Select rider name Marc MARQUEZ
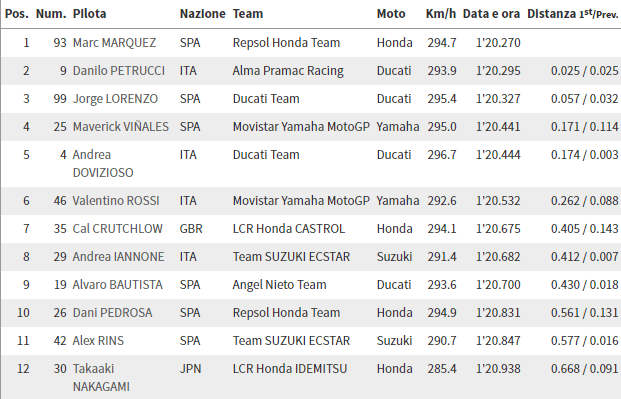The height and width of the screenshot is (399, 621). click(114, 43)
